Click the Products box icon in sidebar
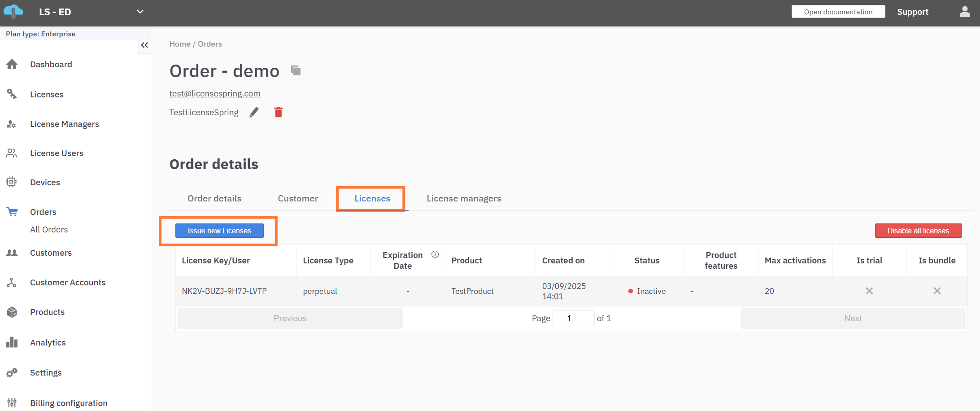Image resolution: width=980 pixels, height=411 pixels. pyautogui.click(x=12, y=312)
